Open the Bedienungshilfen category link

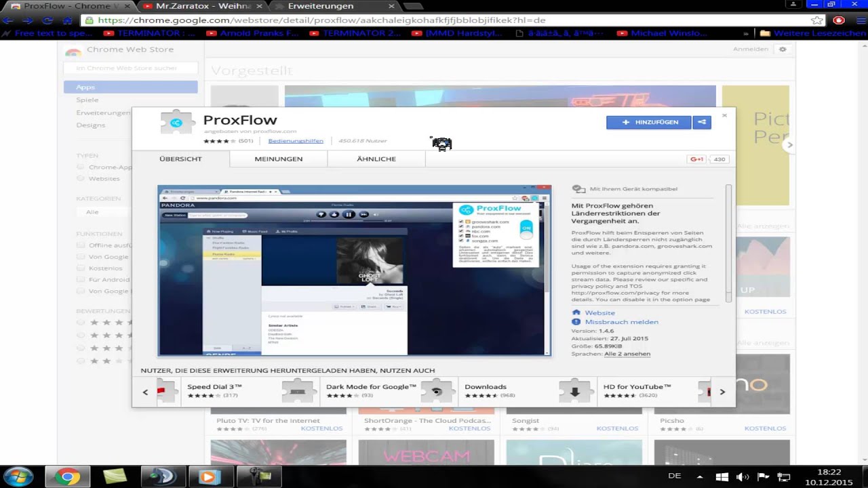[296, 141]
